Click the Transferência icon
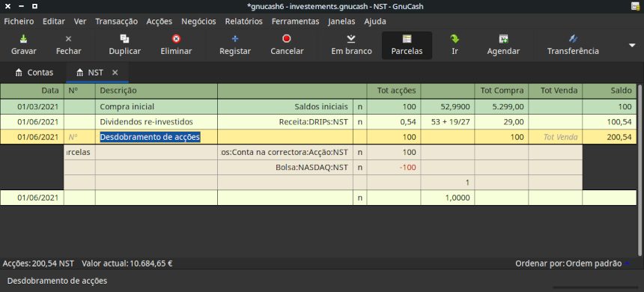 (573, 39)
